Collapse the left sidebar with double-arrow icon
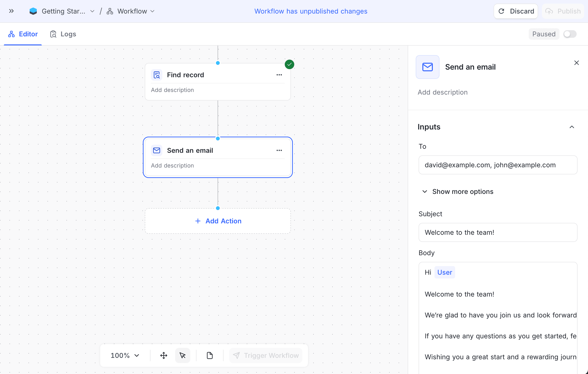Viewport: 588px width, 374px height. (11, 11)
